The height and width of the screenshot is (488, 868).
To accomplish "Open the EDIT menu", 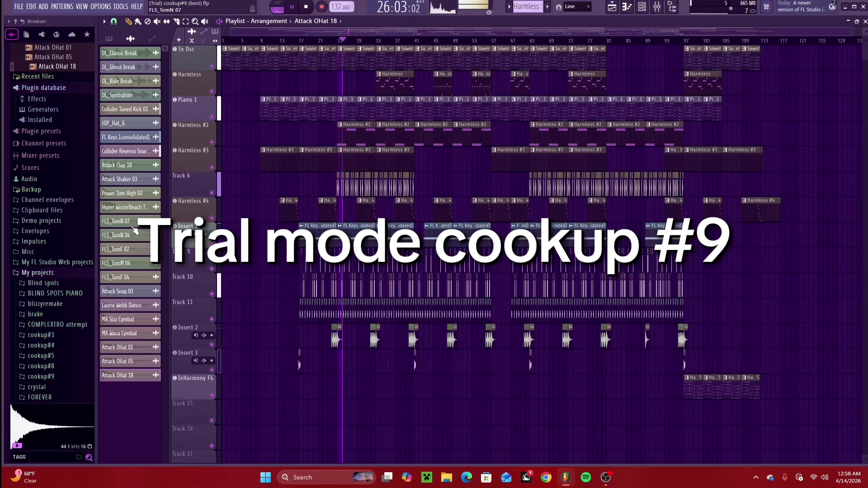I will pos(31,6).
